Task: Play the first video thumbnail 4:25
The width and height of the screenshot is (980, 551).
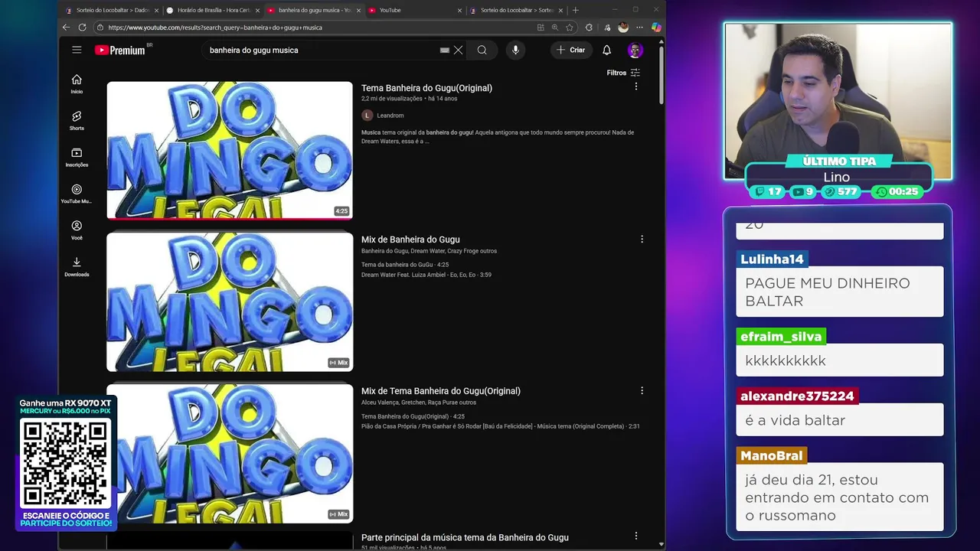Action: 230,150
